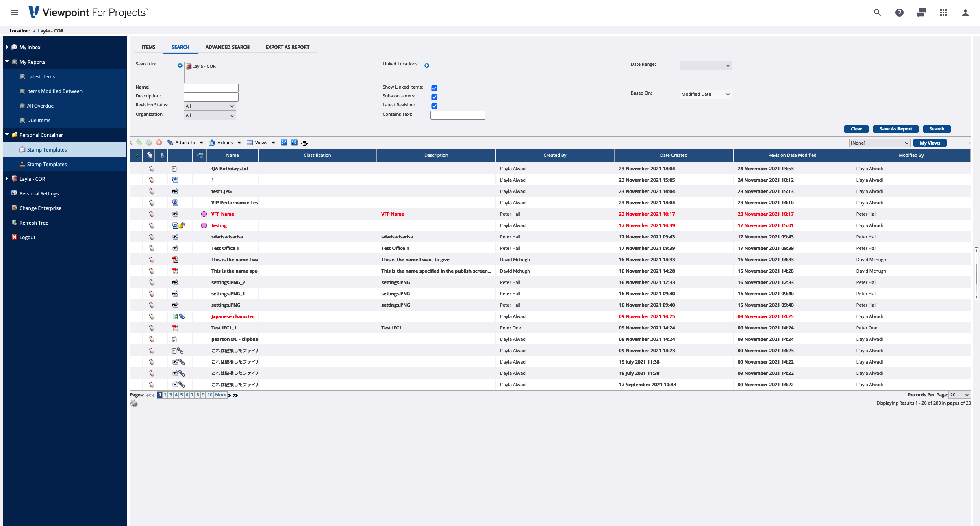Viewport: 980px width, 526px height.
Task: Open the search magnifier in the top bar
Action: (x=877, y=13)
